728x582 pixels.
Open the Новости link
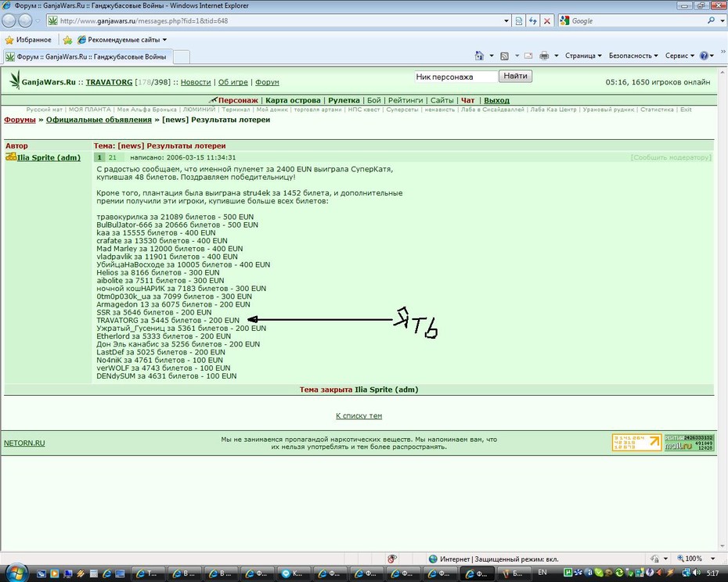[x=196, y=82]
